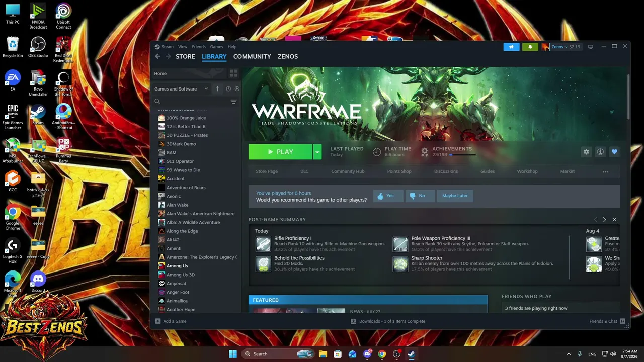Viewport: 644px width, 362px height.
Task: Close the post-game summary panel
Action: (x=614, y=220)
